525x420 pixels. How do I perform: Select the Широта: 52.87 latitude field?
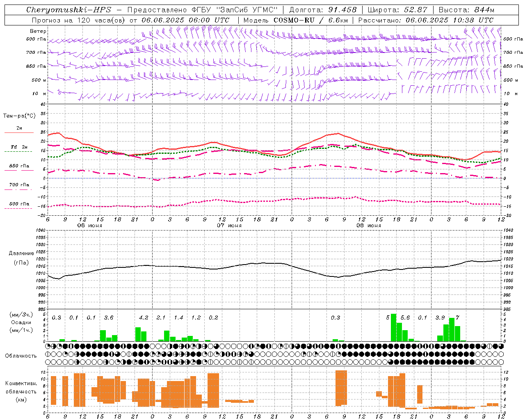(x=397, y=10)
